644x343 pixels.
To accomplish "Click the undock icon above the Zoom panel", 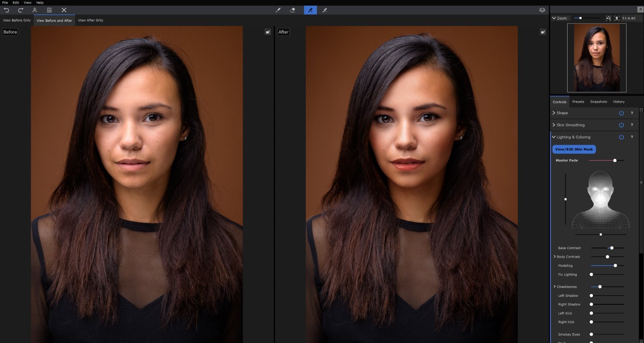I will coord(640,9).
